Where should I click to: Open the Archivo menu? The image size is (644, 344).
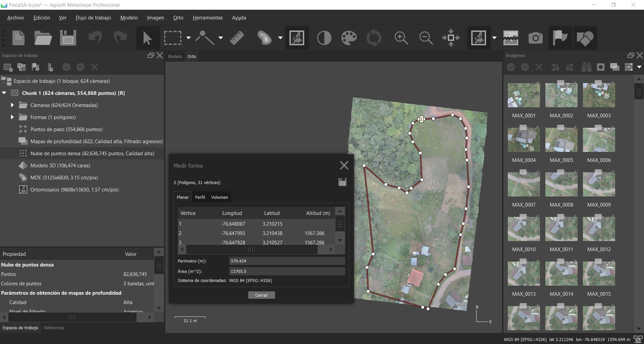pyautogui.click(x=16, y=18)
